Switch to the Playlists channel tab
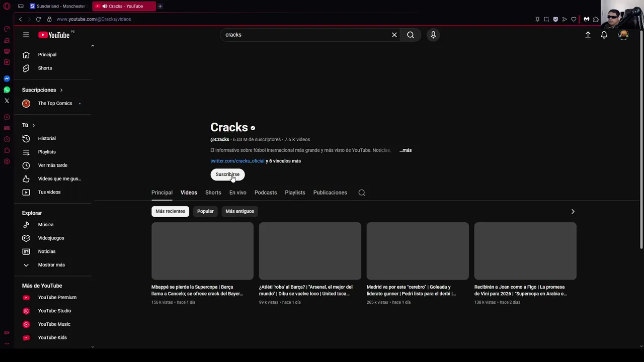This screenshot has height=362, width=644. 295,193
